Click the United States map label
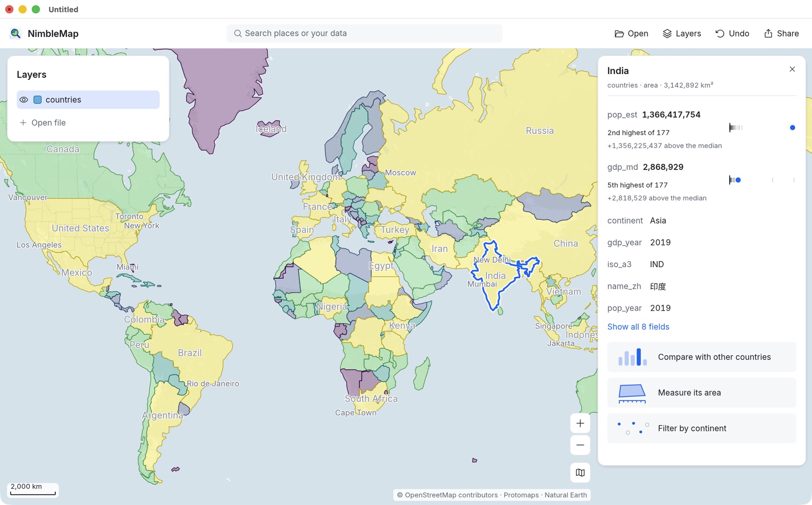812x505 pixels. click(80, 228)
